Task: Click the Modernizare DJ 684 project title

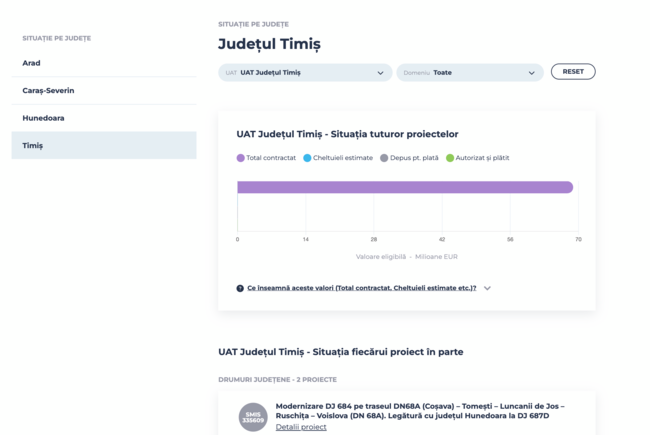Action: (x=419, y=411)
